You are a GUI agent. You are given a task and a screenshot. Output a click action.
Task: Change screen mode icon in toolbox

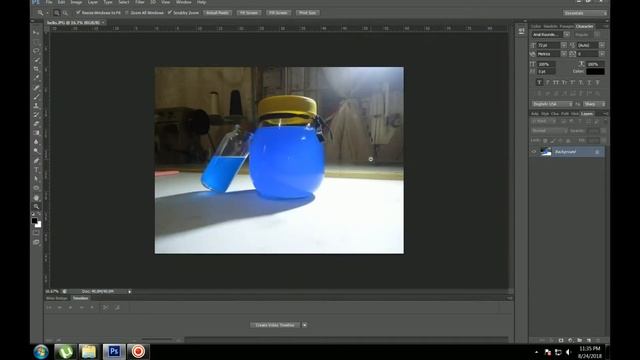36,242
